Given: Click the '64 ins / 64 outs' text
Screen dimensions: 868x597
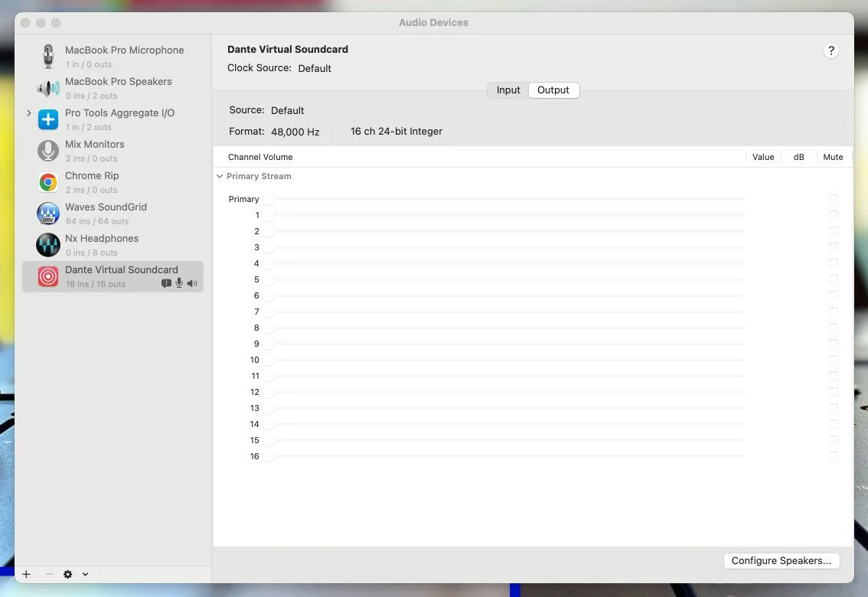Looking at the screenshot, I should pos(97,221).
